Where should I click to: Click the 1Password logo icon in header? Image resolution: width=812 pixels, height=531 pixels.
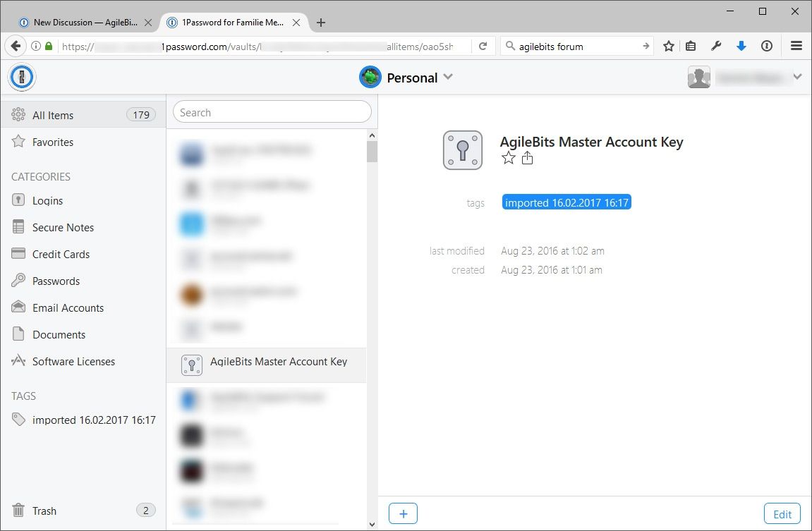point(22,77)
